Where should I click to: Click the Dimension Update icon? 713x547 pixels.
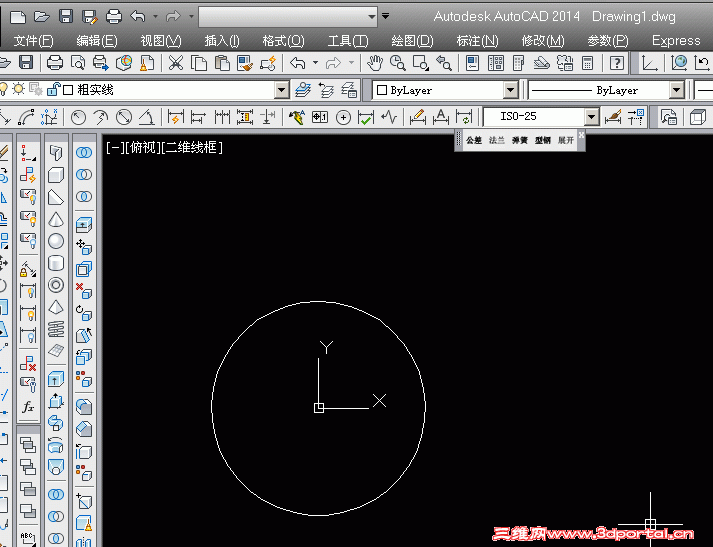(463, 118)
